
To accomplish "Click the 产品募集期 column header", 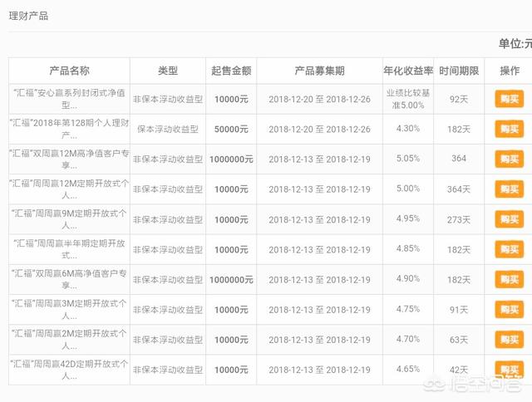I will coord(319,71).
